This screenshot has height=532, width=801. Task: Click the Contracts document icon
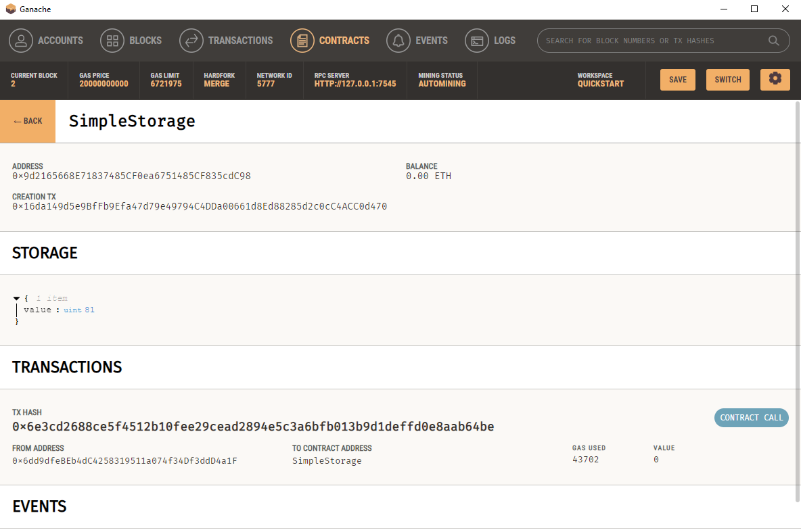(x=302, y=41)
